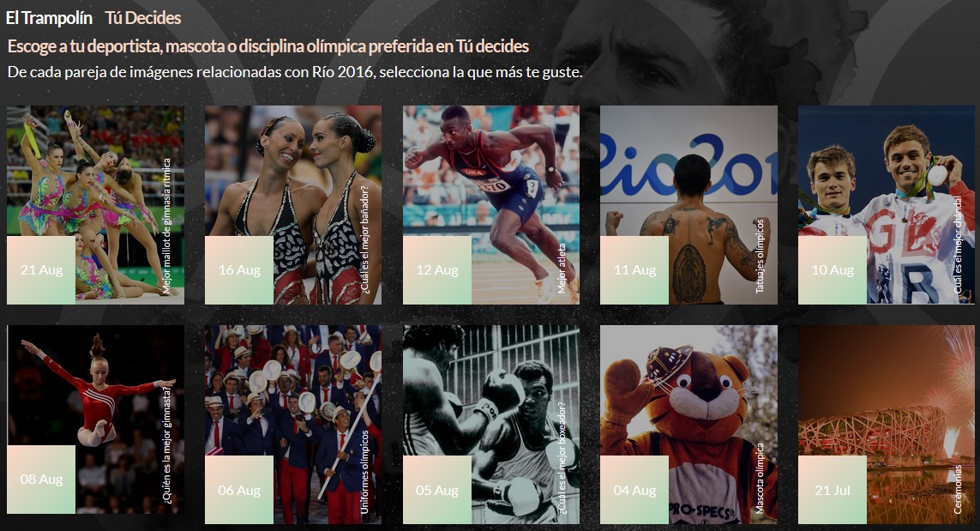Switch to the Tú Decides tab

(143, 18)
